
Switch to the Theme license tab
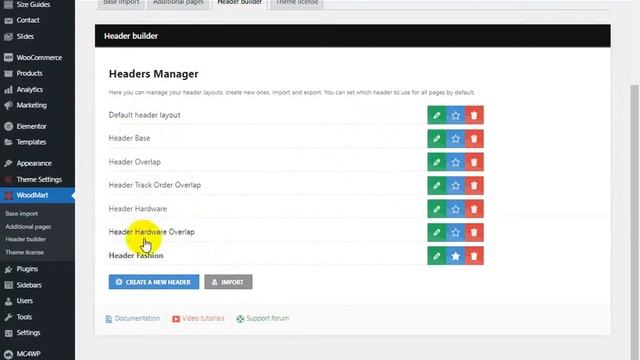[297, 3]
